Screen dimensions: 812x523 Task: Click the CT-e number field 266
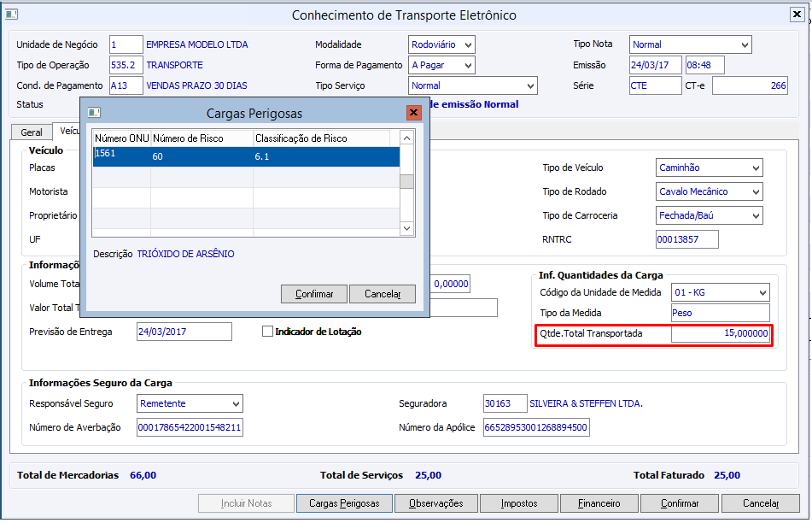click(750, 85)
